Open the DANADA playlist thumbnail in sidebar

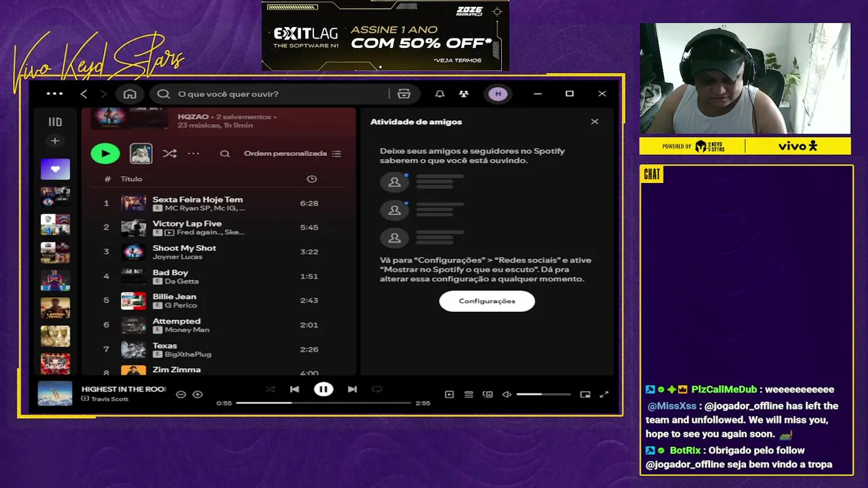pos(55,364)
